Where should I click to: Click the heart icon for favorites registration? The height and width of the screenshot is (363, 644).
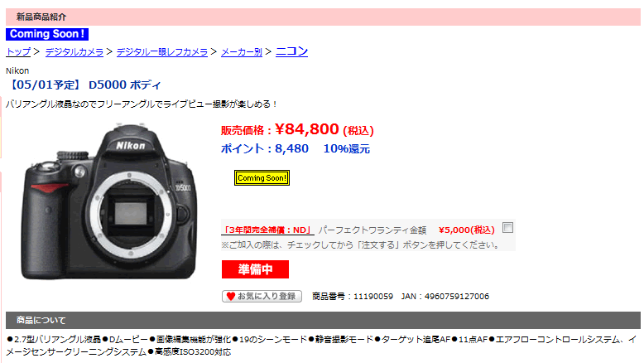pyautogui.click(x=231, y=296)
